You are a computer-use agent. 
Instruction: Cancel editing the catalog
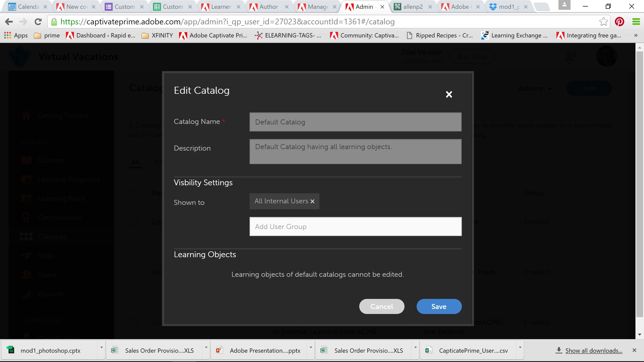[x=382, y=306]
